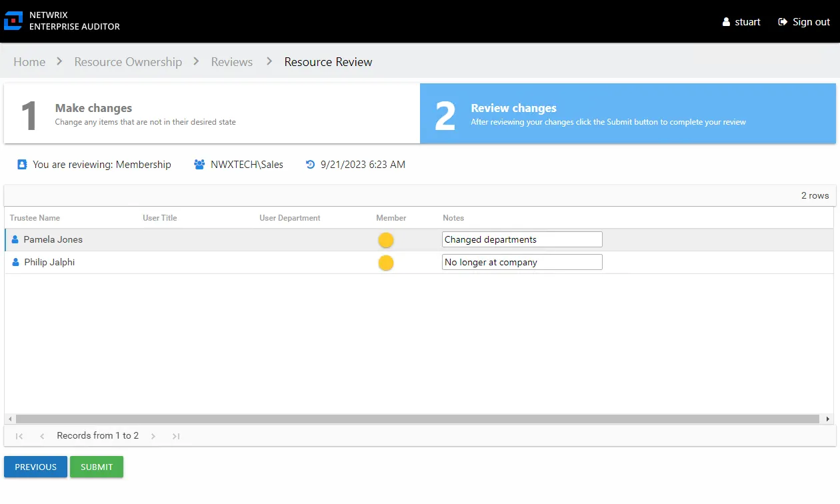
Task: Click the Resource Review breadcrumb item
Action: point(328,62)
